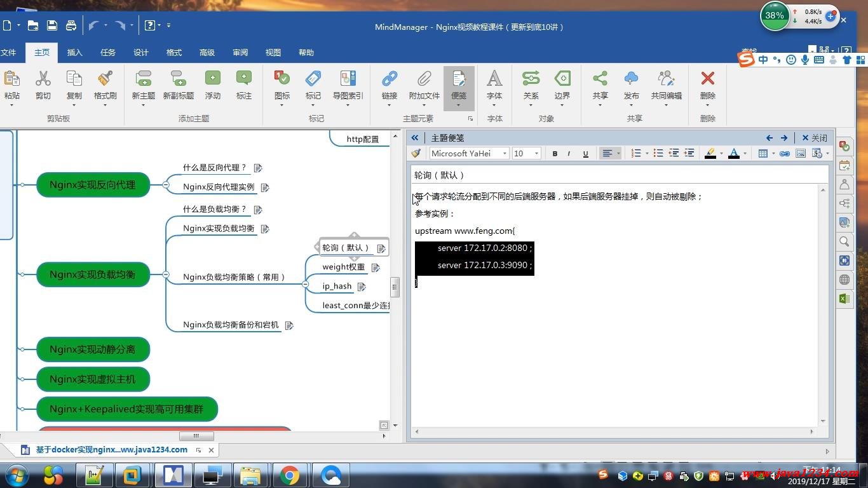Image resolution: width=868 pixels, height=488 pixels.
Task: Switch to the 设计 (Design) tab
Action: coord(141,53)
